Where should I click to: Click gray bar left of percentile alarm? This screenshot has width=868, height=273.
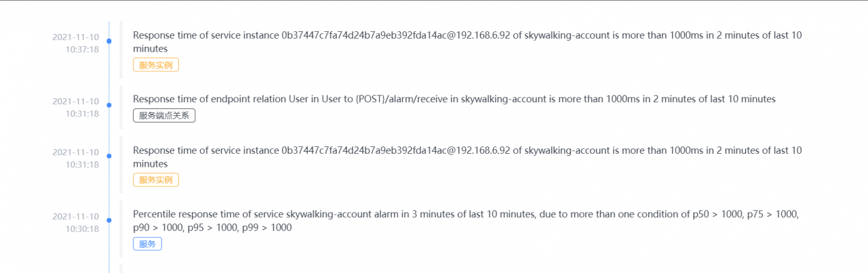pyautogui.click(x=121, y=229)
